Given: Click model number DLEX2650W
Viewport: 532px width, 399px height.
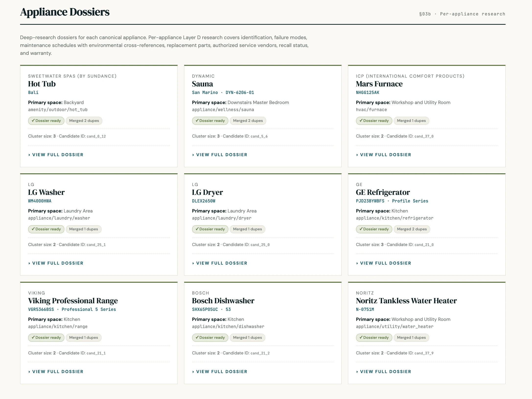Looking at the screenshot, I should click(x=204, y=201).
